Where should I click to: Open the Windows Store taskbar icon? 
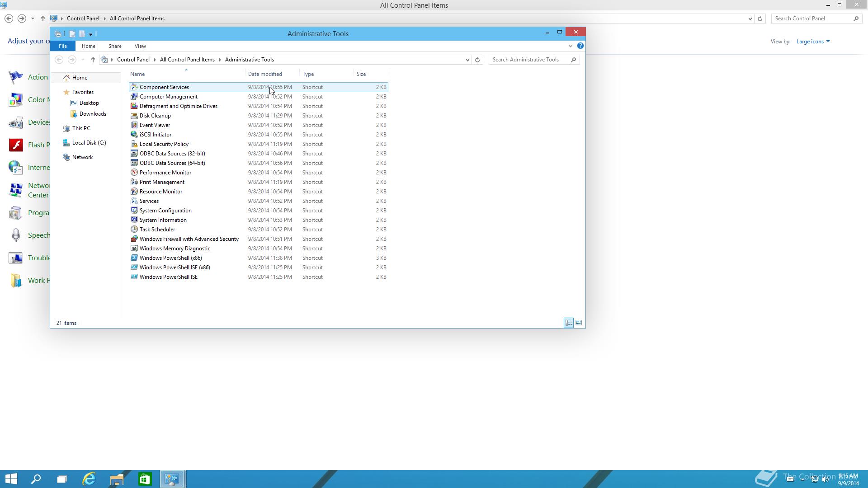[x=145, y=479]
